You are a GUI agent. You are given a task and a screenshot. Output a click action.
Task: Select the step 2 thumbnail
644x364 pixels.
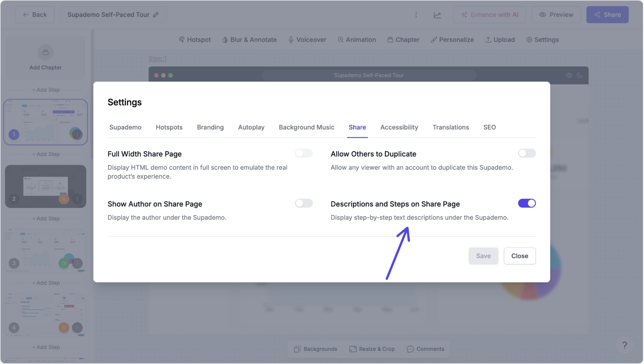[x=45, y=186]
